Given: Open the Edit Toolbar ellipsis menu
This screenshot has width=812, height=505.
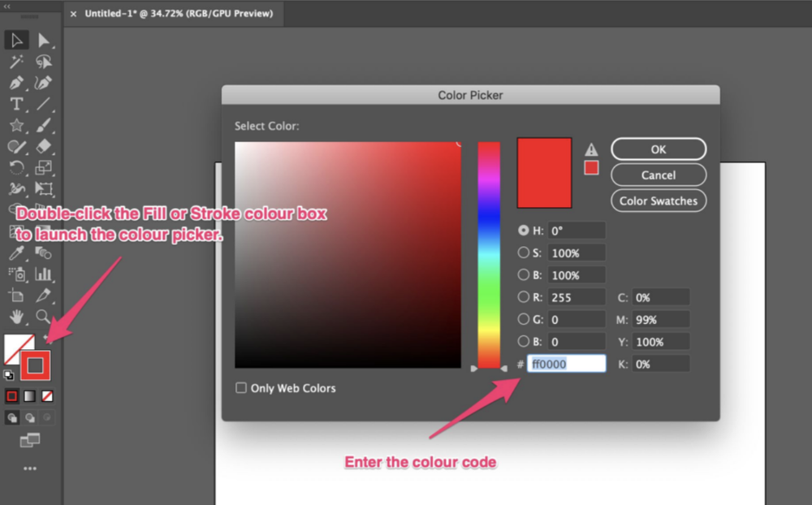Looking at the screenshot, I should coord(31,468).
